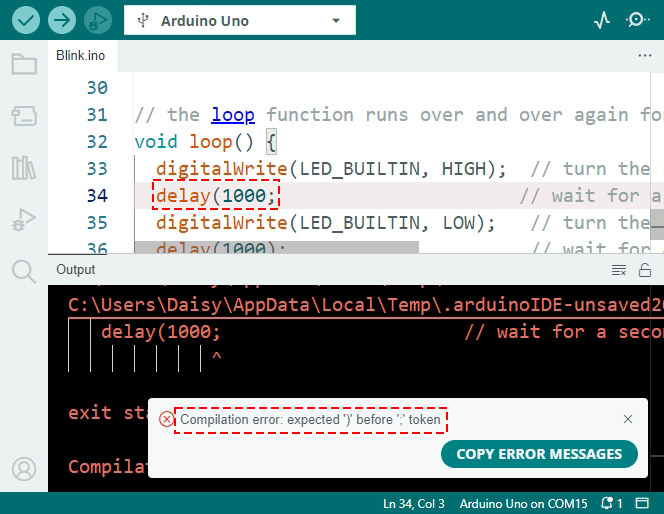The width and height of the screenshot is (664, 514).
Task: Start debugging with the Debug toolbar button
Action: click(98, 20)
